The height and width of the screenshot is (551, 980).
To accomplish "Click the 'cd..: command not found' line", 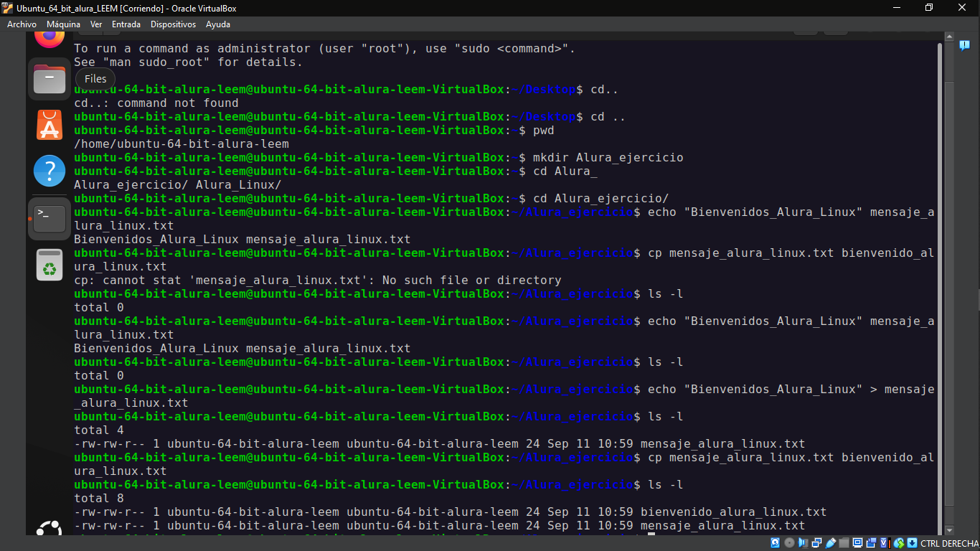I will (x=156, y=103).
